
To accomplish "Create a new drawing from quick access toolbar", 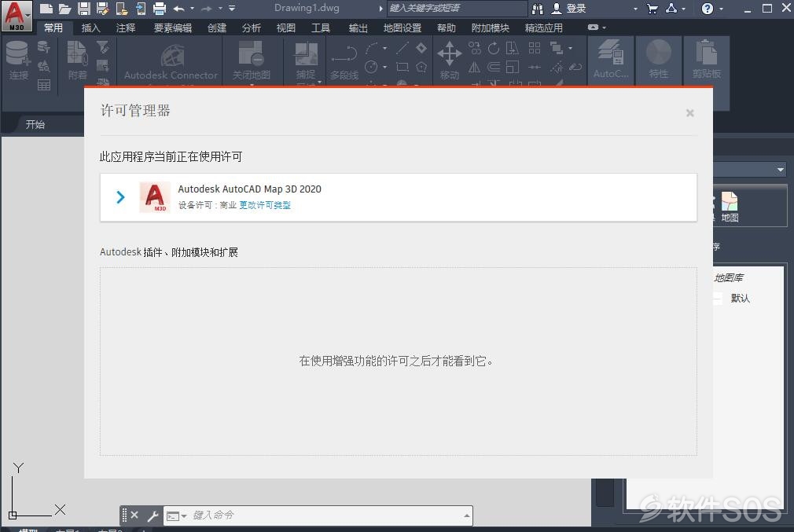I will click(46, 8).
